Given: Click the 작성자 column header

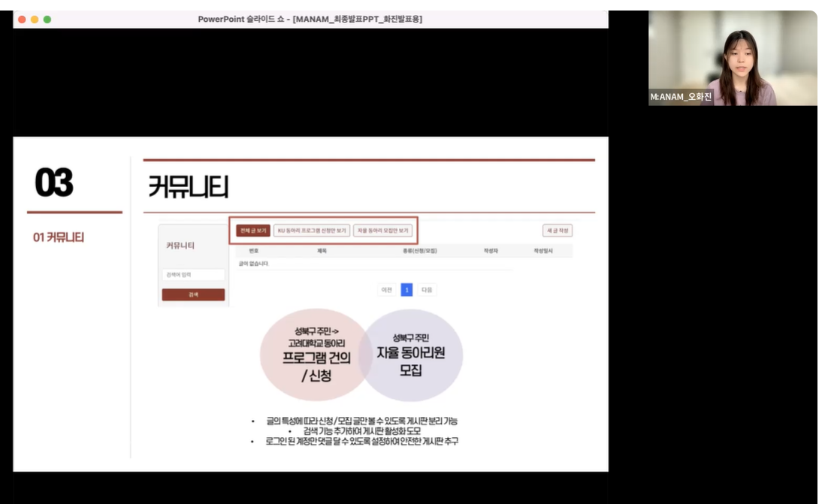Looking at the screenshot, I should point(491,251).
